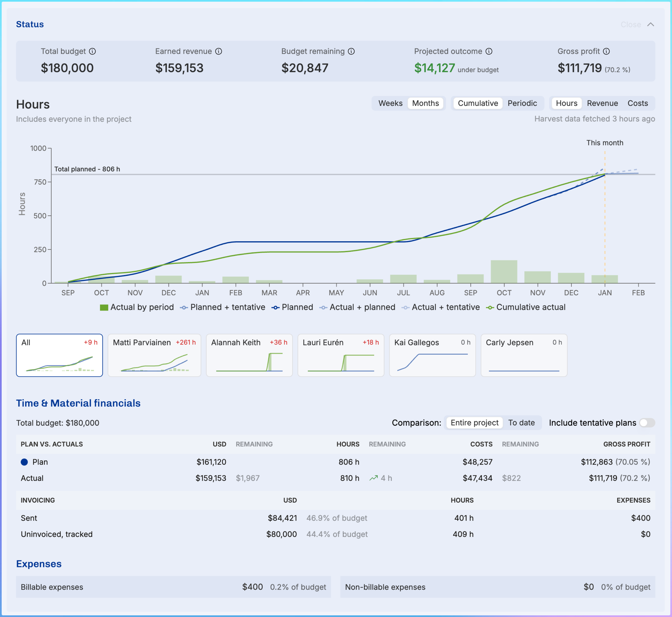This screenshot has height=617, width=672.
Task: Switch chart granularity to Weeks
Action: 390,103
